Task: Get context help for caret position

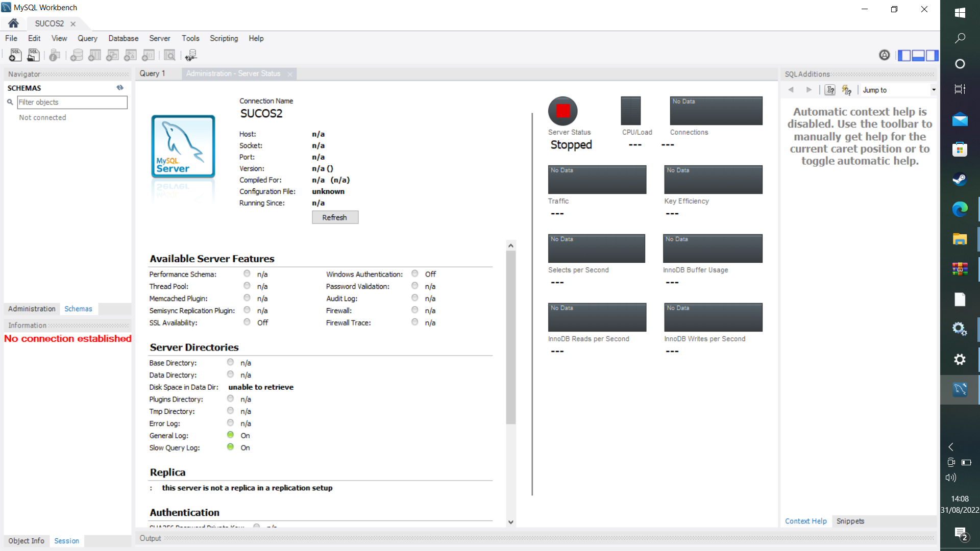Action: tap(830, 90)
